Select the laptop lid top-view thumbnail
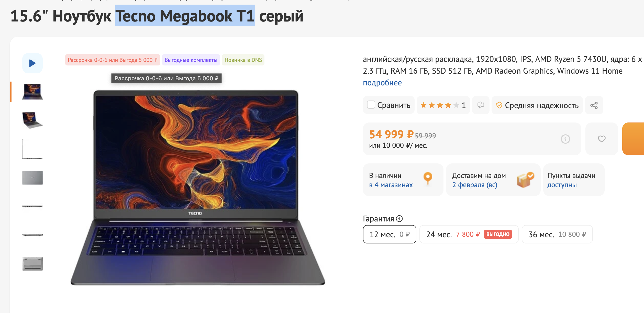644x313 pixels. coord(32,178)
